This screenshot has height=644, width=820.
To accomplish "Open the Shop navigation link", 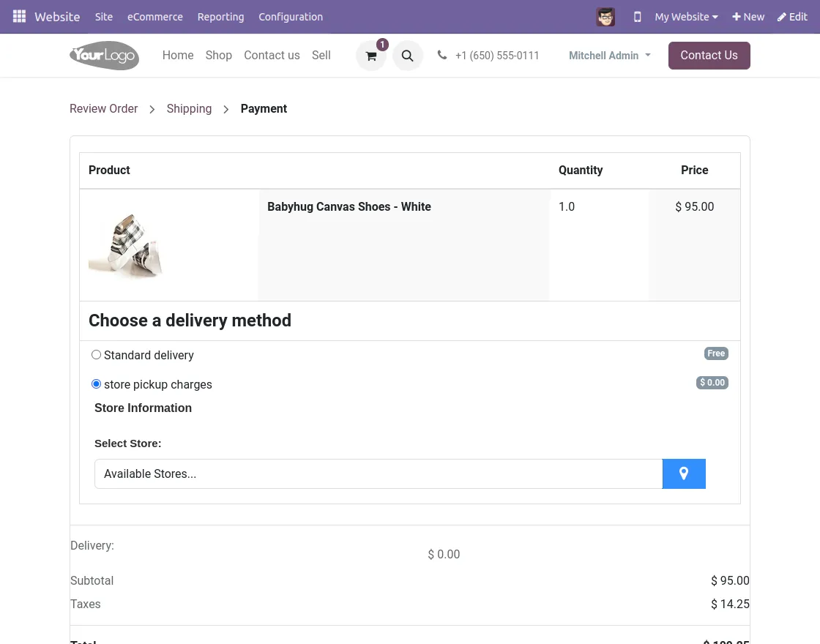I will (218, 56).
